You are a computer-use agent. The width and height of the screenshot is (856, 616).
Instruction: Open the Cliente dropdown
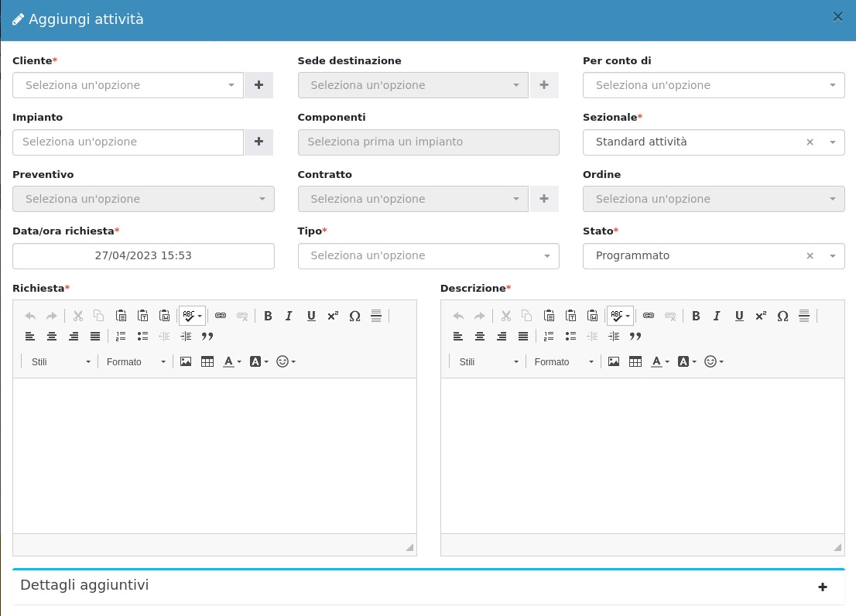tap(128, 85)
